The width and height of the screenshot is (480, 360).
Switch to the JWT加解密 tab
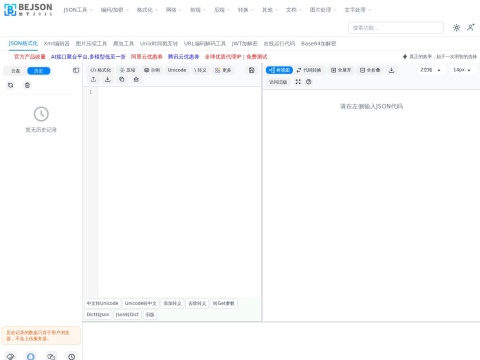[x=245, y=43]
